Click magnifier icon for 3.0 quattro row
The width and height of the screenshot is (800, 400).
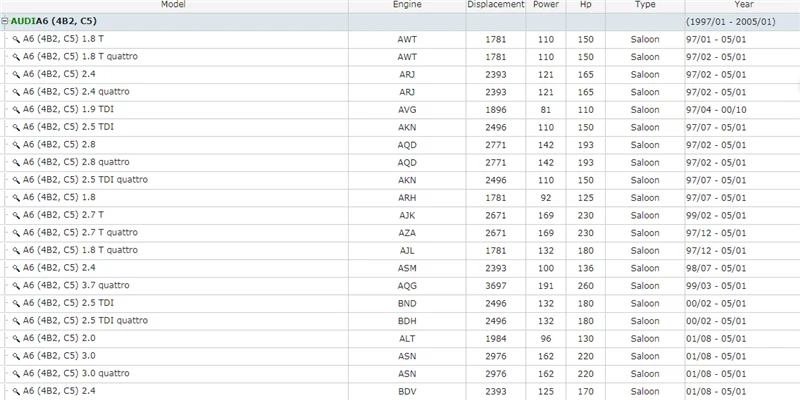(x=16, y=373)
